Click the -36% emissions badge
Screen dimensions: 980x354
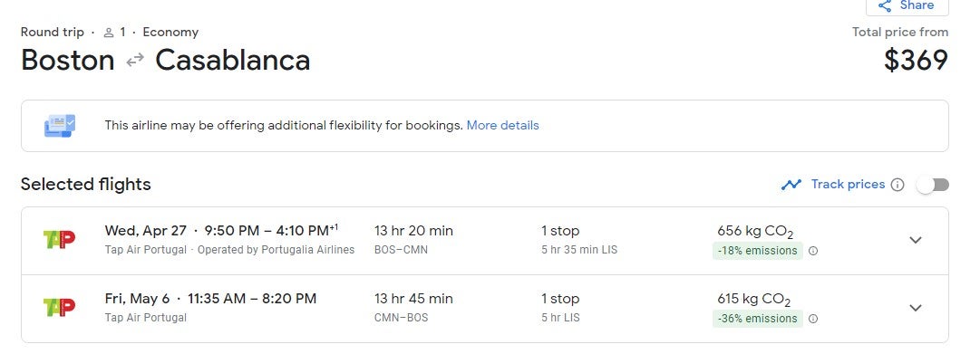click(758, 319)
